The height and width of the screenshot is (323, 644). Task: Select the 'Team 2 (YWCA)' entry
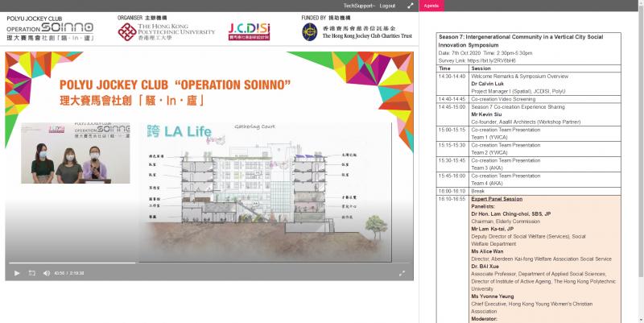(x=489, y=152)
